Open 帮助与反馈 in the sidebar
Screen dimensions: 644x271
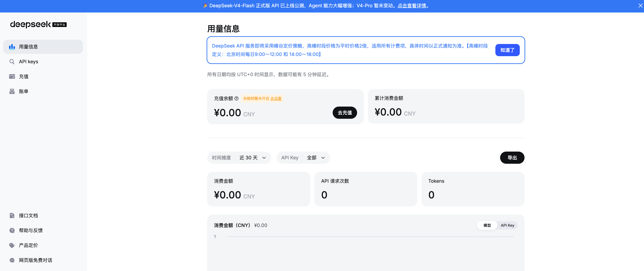point(43,230)
